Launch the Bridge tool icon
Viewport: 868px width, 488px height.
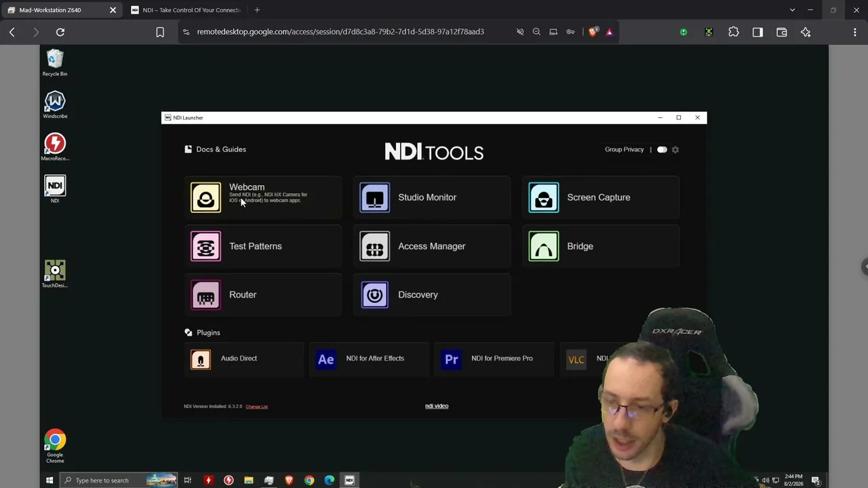tap(544, 246)
